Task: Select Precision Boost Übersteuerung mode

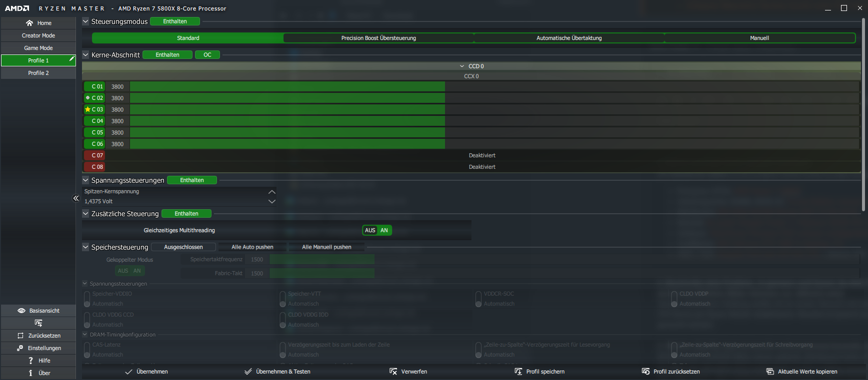Action: point(378,38)
